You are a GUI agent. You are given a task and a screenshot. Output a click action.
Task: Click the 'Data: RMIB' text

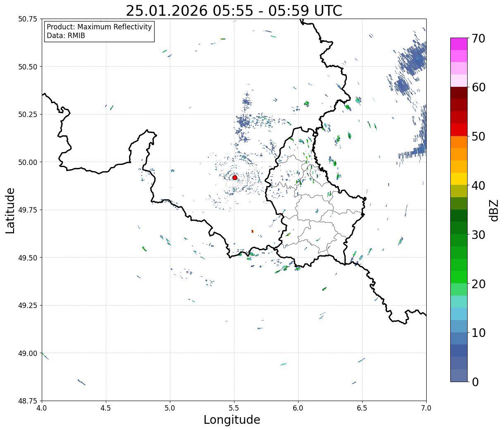66,36
